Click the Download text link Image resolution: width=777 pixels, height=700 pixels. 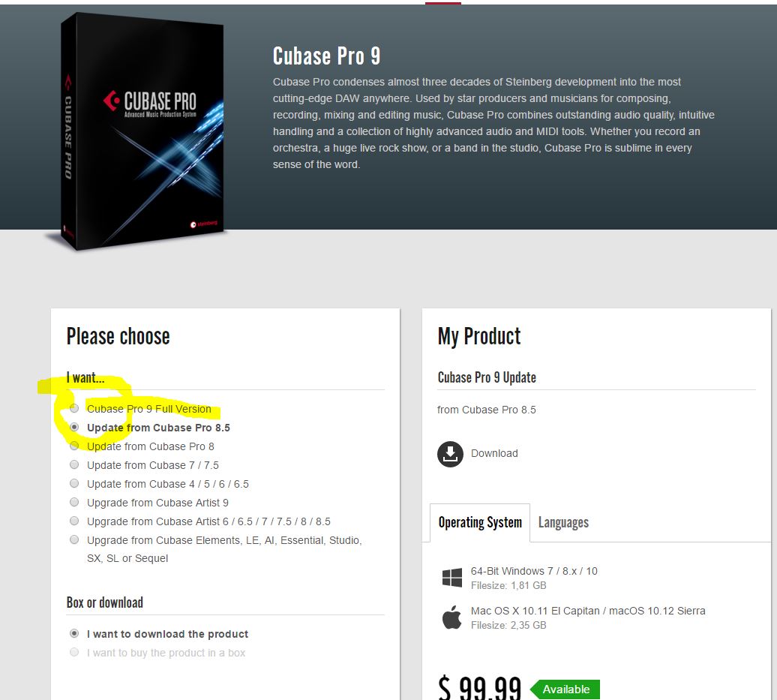(x=494, y=454)
